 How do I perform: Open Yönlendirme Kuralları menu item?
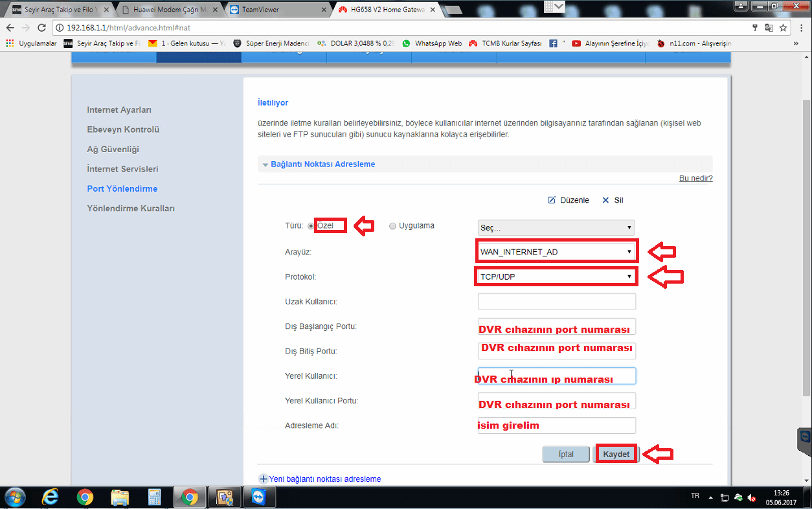[x=131, y=209]
